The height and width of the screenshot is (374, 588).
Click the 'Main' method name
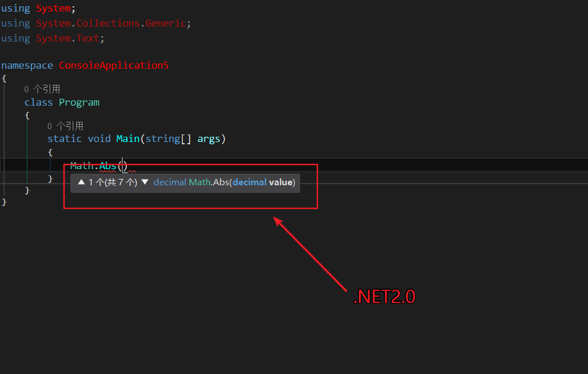128,139
